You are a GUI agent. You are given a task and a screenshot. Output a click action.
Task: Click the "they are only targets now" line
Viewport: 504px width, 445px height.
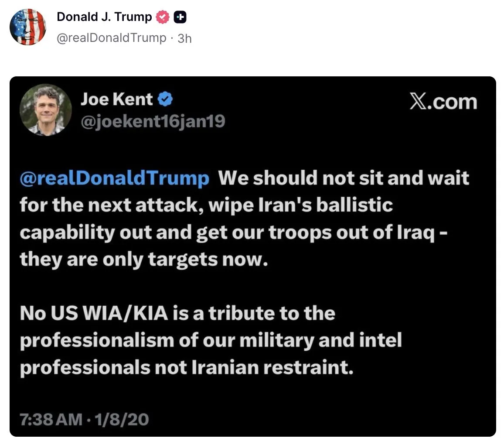click(143, 260)
